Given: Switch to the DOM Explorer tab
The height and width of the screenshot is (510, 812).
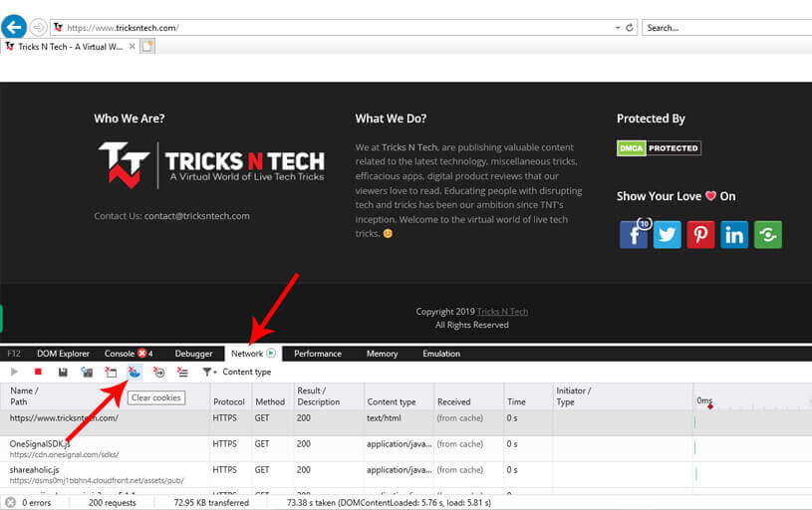Looking at the screenshot, I should point(63,354).
